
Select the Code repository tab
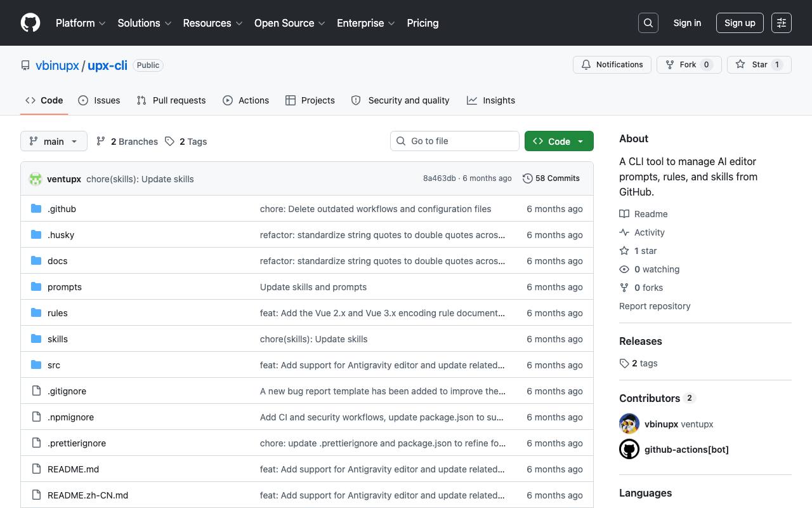44,100
